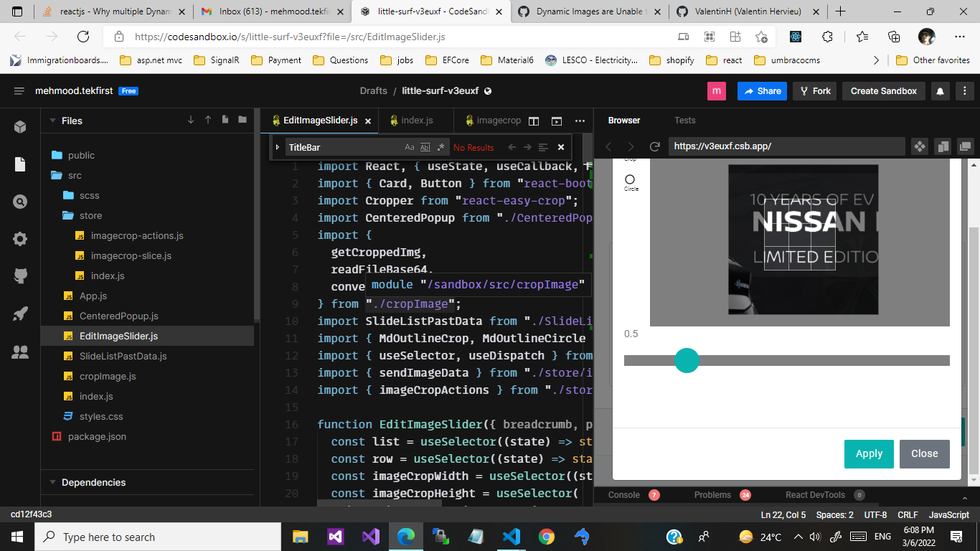980x551 pixels.
Task: Refresh the browser preview
Action: [x=654, y=146]
